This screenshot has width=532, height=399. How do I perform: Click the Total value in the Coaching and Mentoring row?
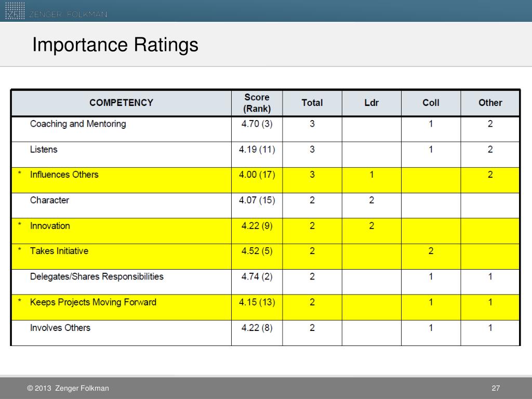tap(312, 124)
